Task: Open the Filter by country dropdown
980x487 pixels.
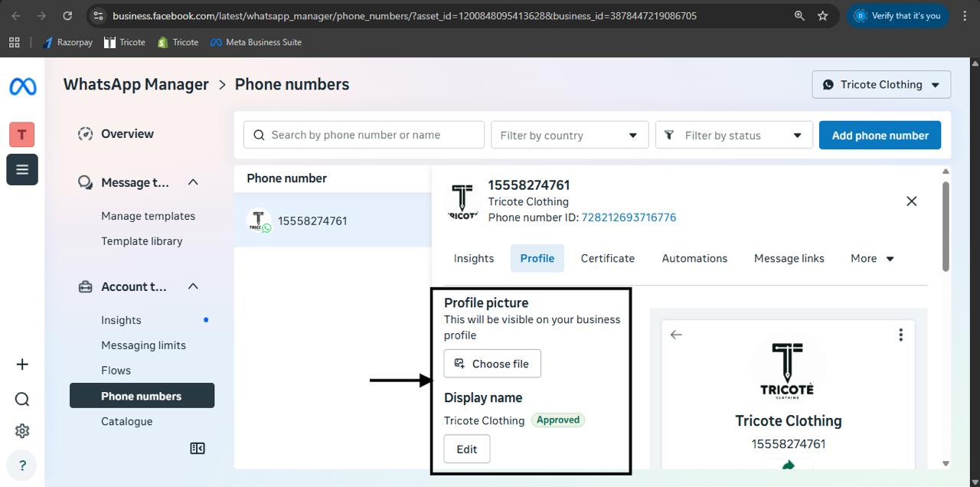Action: tap(569, 136)
